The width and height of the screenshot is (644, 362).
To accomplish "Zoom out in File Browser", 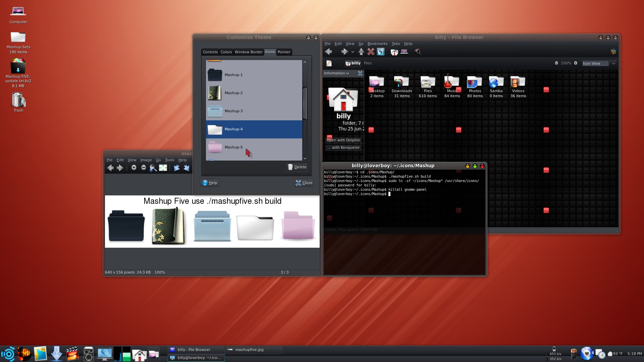I will 556,63.
